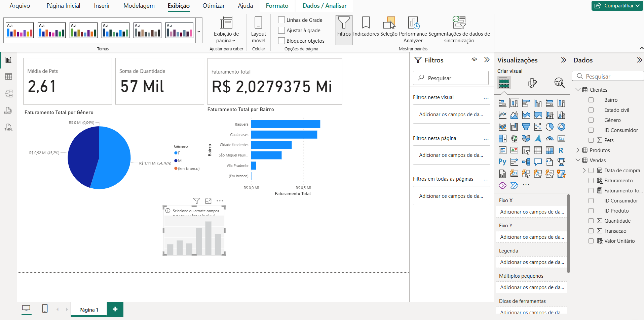Select the pie chart visual icon
This screenshot has width=644, height=320.
tap(550, 127)
